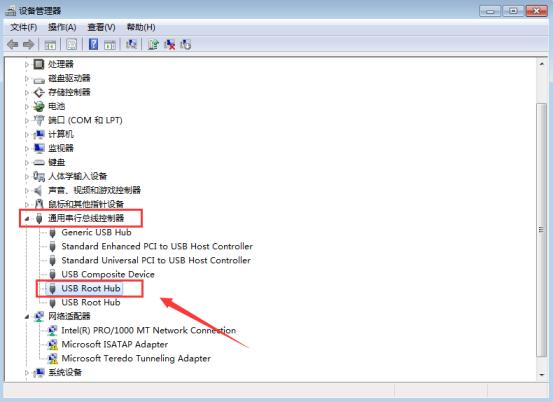Click the vertical scrollbar thumb
The height and width of the screenshot is (402, 553).
(x=541, y=230)
